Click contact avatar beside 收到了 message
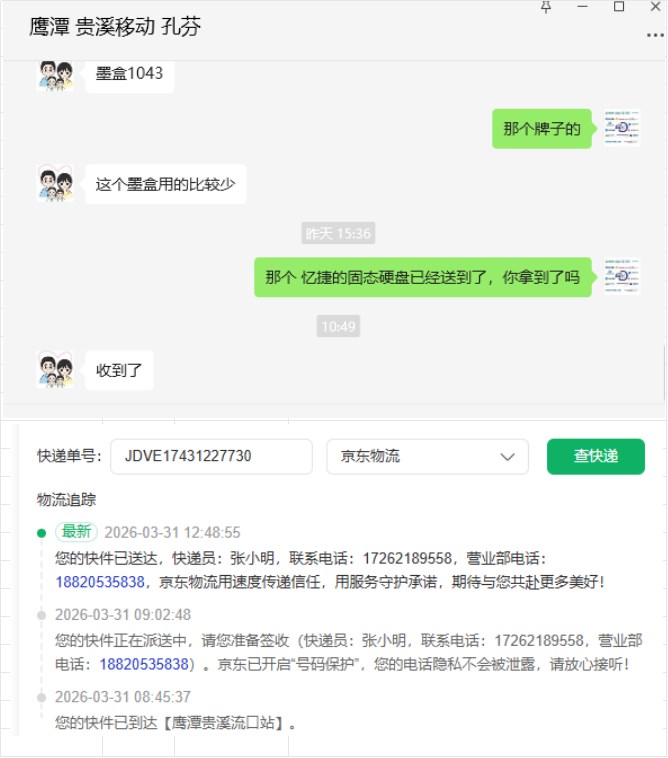The image size is (668, 758). pos(56,370)
